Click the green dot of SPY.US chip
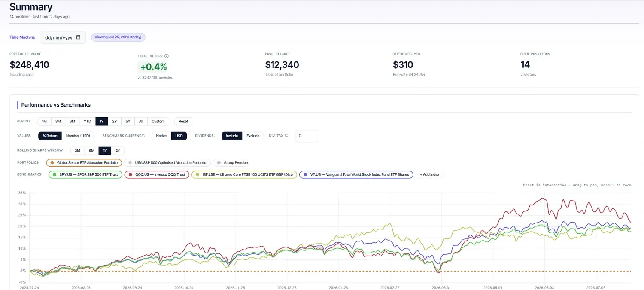Viewport: 644px width, 290px height. (x=54, y=175)
